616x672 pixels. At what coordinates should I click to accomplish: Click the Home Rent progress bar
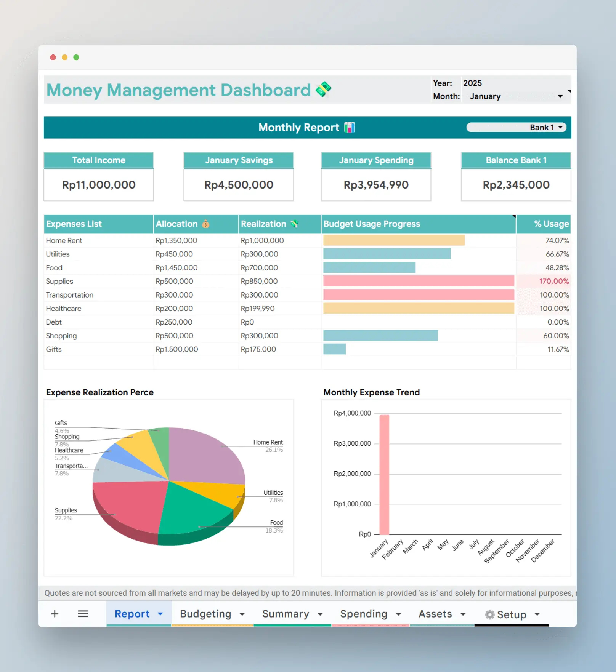click(394, 240)
